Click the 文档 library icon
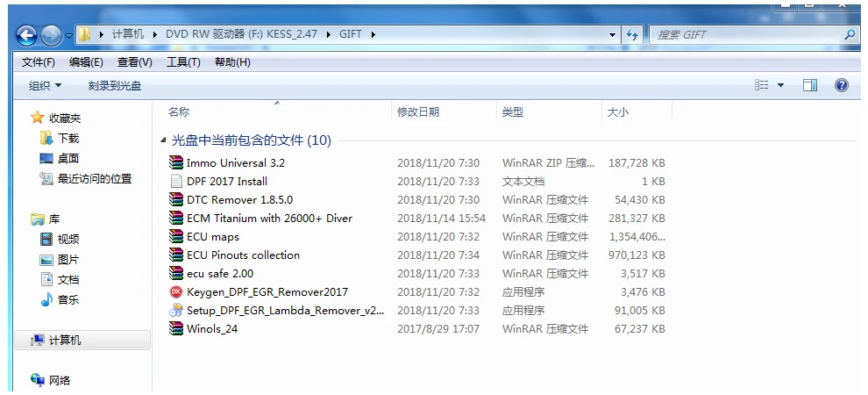 pyautogui.click(x=46, y=280)
